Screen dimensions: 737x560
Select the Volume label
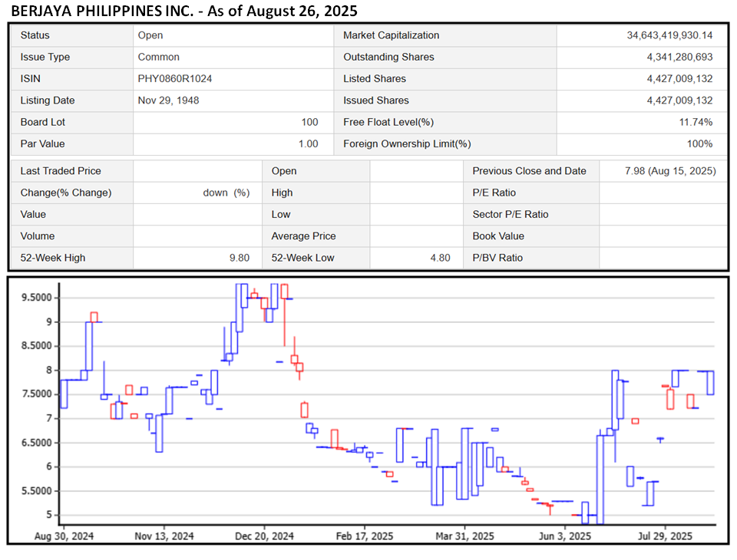[38, 236]
